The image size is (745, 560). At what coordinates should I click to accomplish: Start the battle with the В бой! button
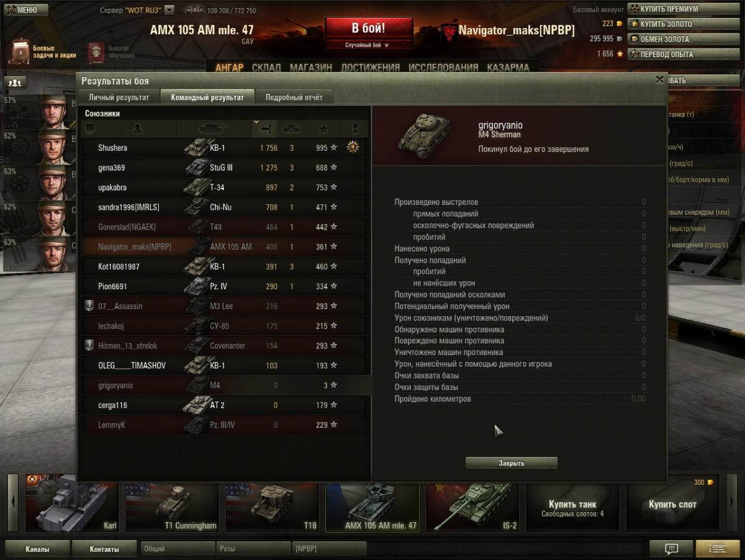pyautogui.click(x=368, y=29)
